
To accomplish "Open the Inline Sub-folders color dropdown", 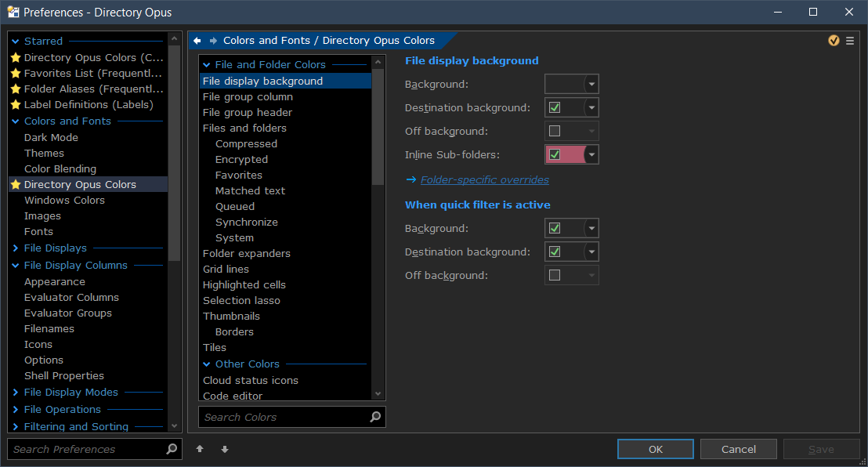I will (x=591, y=154).
